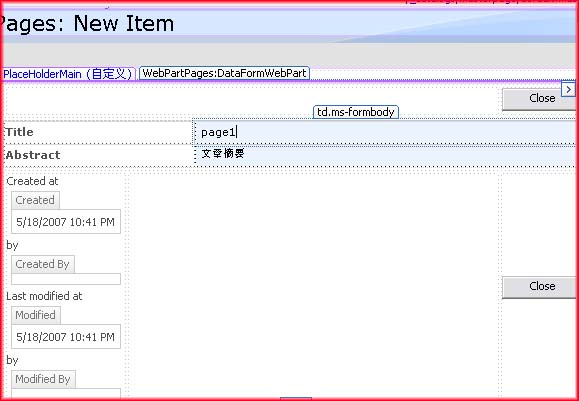
Task: Click the Title field containing page1
Action: [x=385, y=132]
